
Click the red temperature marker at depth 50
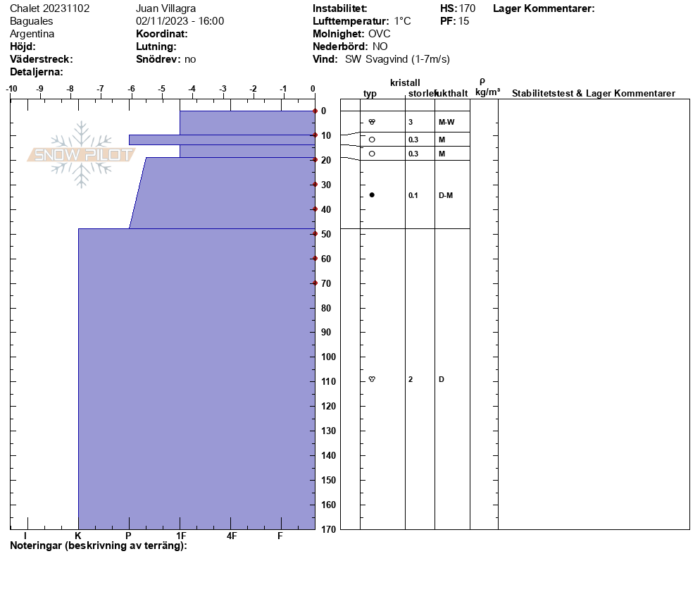coord(315,234)
